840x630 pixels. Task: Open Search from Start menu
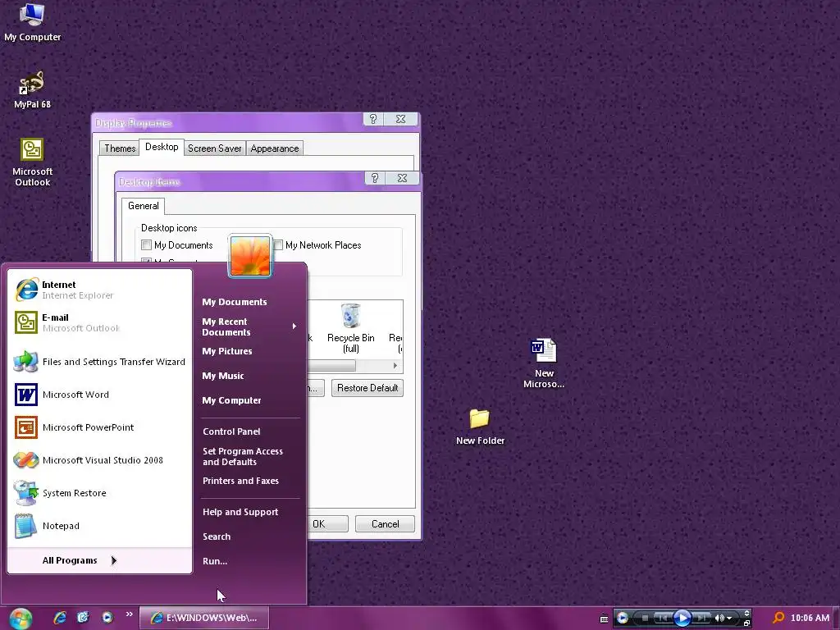click(217, 536)
